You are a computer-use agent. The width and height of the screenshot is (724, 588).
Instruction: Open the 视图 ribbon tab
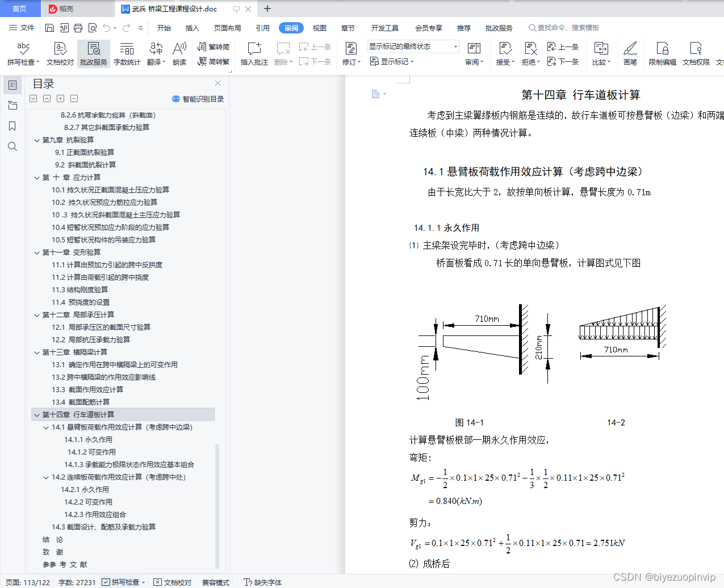[x=320, y=28]
